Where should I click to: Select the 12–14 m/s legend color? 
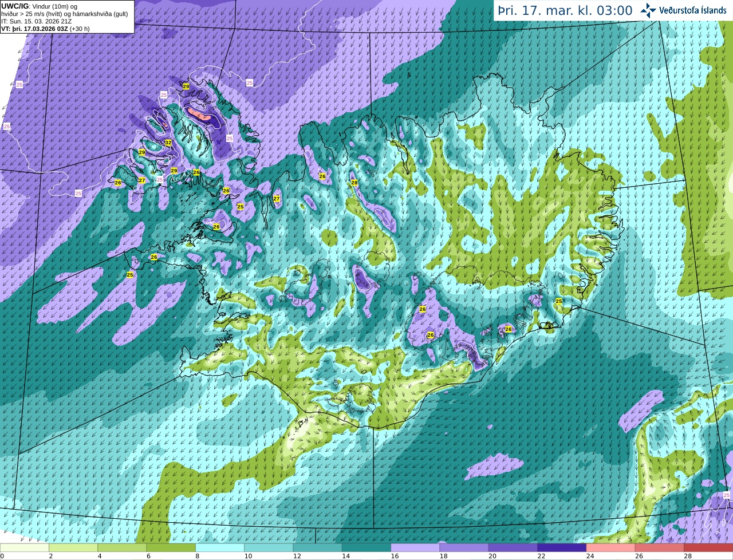pos(317,547)
